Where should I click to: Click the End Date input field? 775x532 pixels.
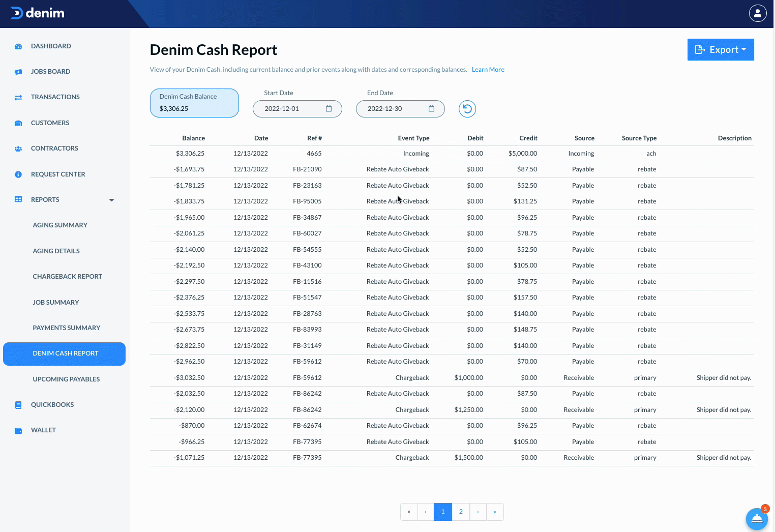(400, 109)
